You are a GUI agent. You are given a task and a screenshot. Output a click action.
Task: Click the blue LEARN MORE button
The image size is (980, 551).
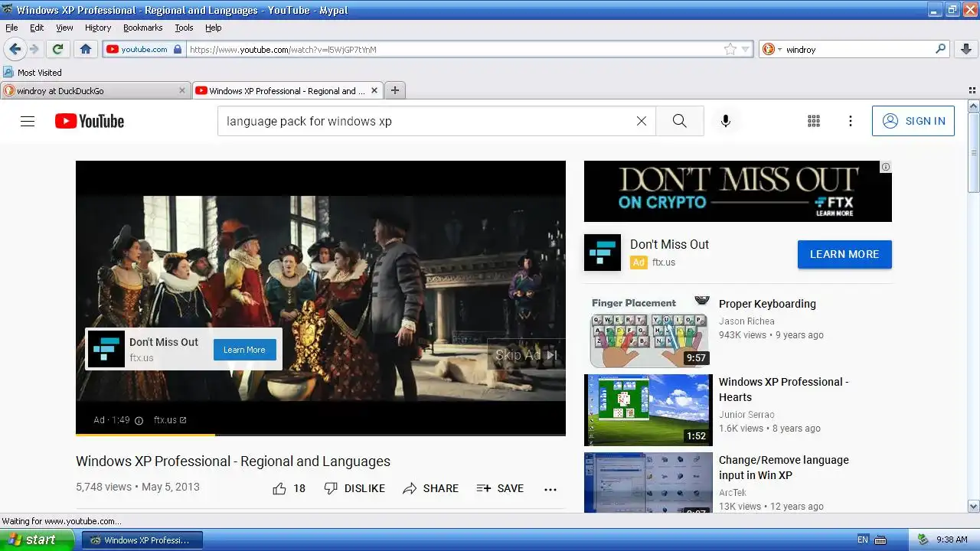click(x=844, y=254)
